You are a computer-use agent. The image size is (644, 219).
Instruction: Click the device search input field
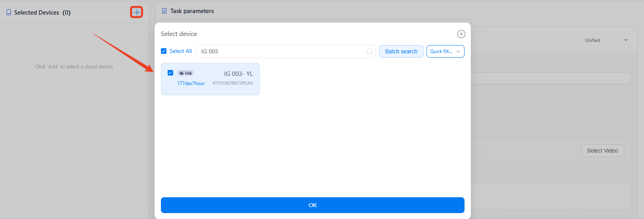pos(286,51)
